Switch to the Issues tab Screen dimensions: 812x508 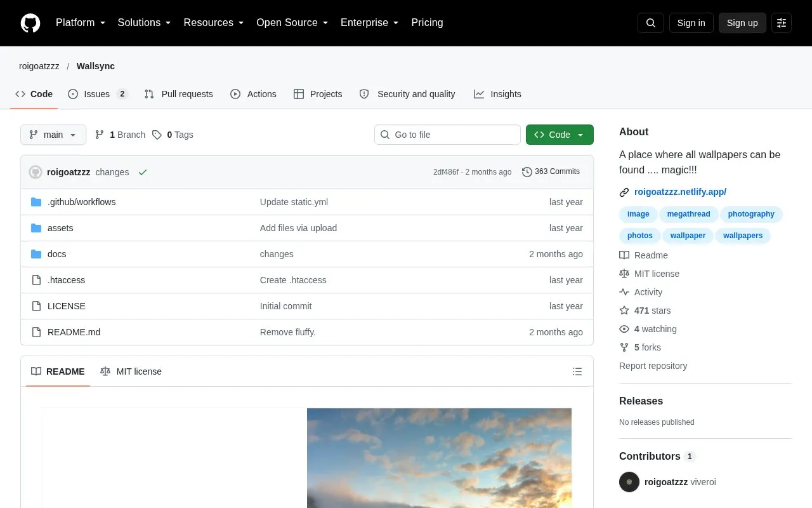point(98,94)
